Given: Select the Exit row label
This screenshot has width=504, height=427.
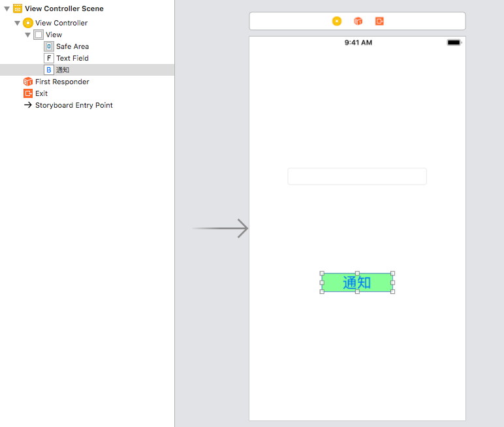Looking at the screenshot, I should point(42,93).
